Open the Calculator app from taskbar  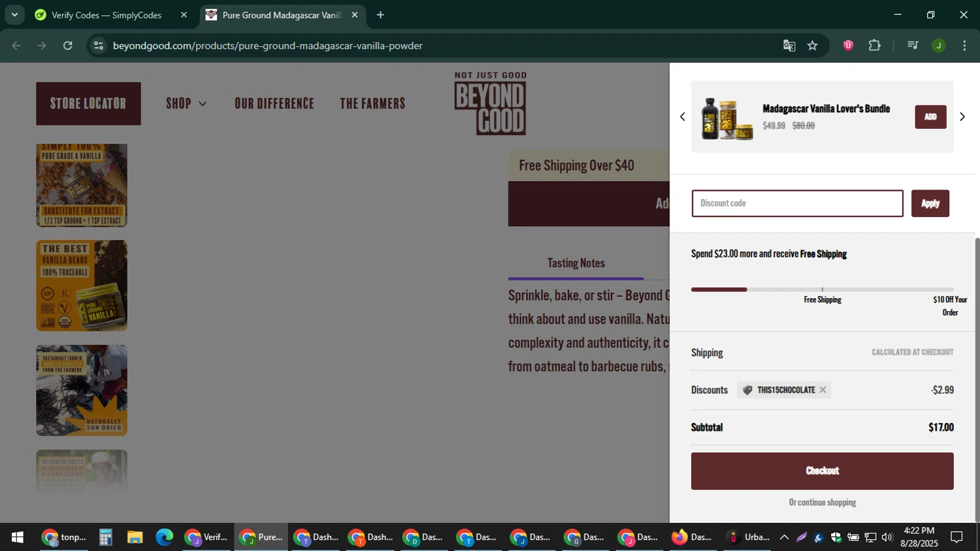(x=105, y=537)
